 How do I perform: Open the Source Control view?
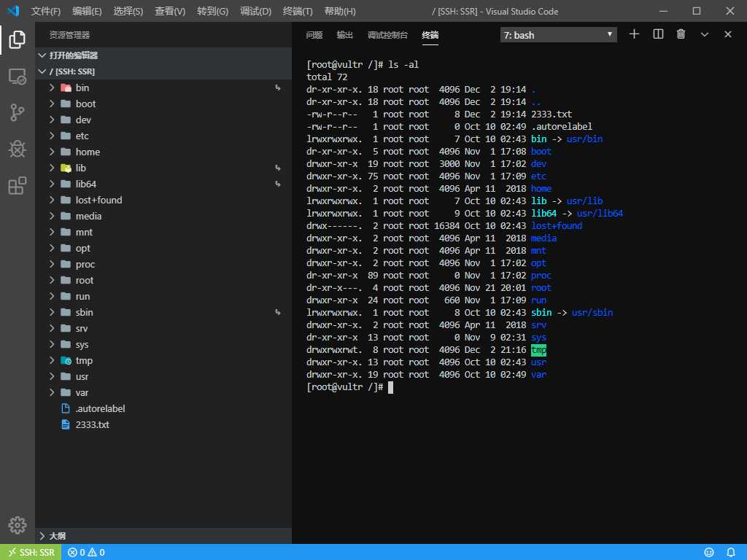click(x=18, y=112)
